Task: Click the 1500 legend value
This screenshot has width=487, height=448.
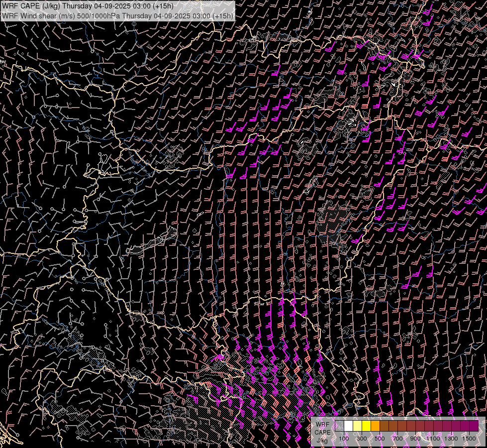Action: pos(469,439)
